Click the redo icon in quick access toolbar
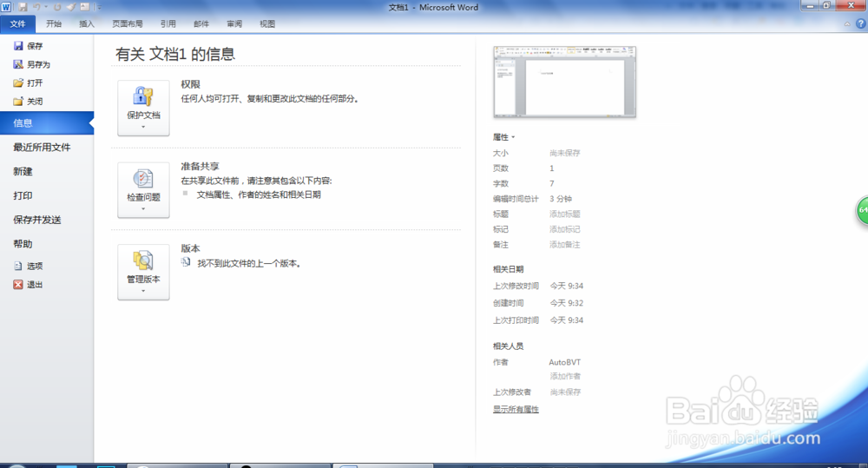 57,7
